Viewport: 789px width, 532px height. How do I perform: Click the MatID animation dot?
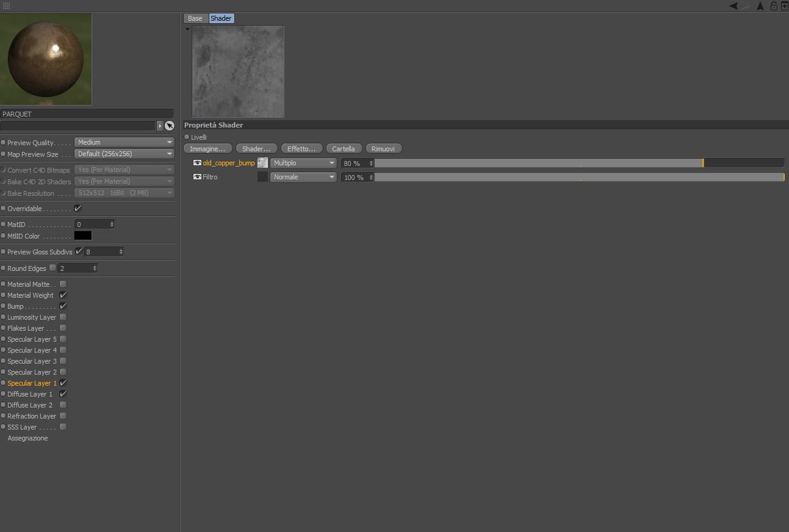[3, 225]
